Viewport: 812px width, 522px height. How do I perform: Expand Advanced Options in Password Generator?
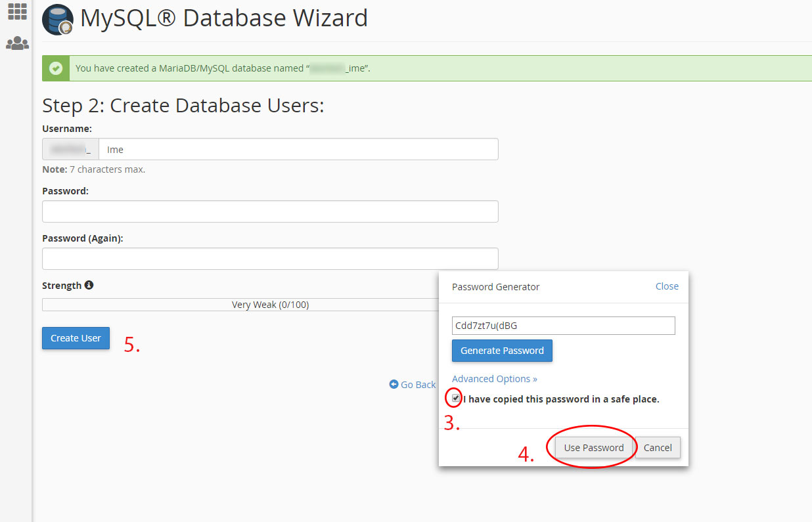coord(494,379)
